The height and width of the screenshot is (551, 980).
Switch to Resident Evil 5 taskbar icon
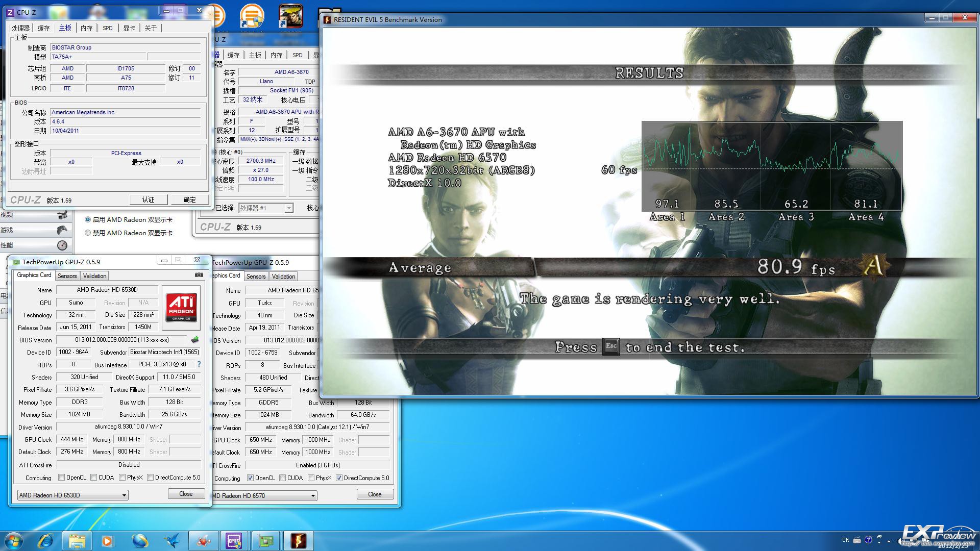click(298, 540)
